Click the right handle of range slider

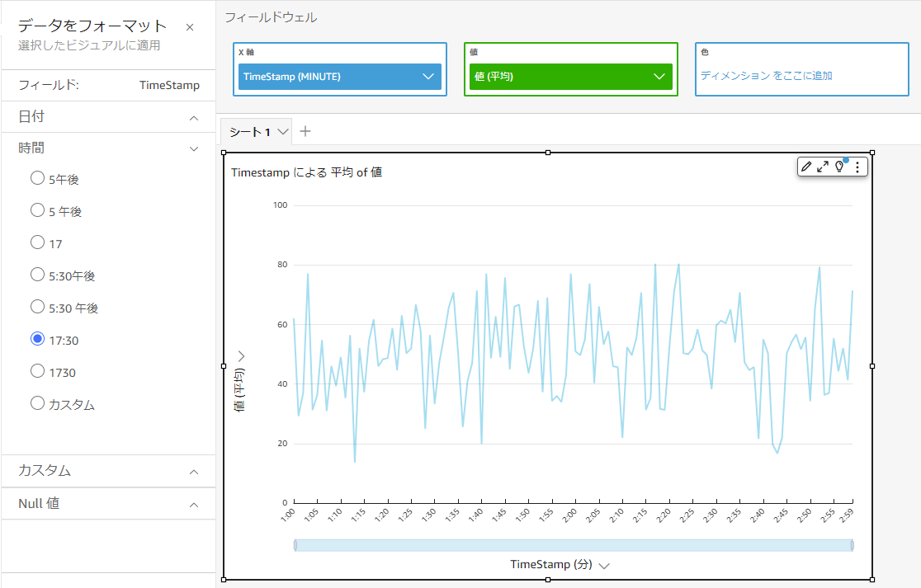point(853,545)
